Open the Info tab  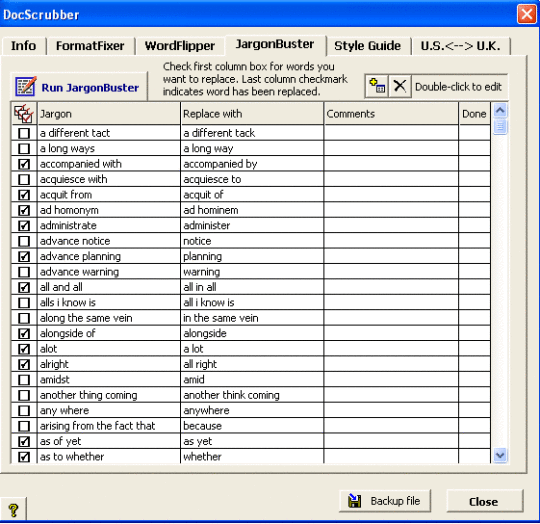tap(23, 46)
